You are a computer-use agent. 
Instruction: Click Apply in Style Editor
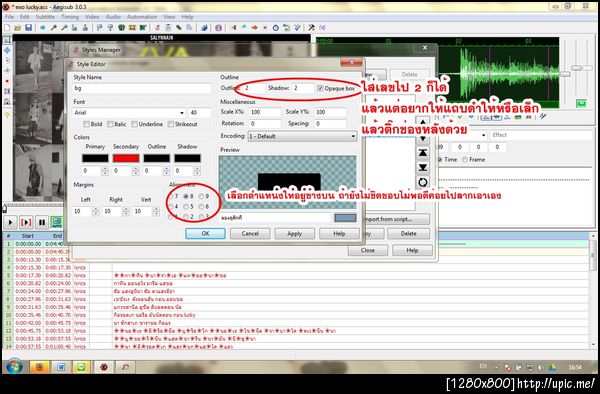[x=295, y=233]
